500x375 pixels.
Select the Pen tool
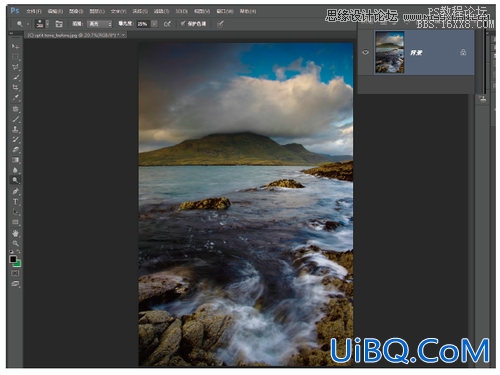click(x=15, y=191)
